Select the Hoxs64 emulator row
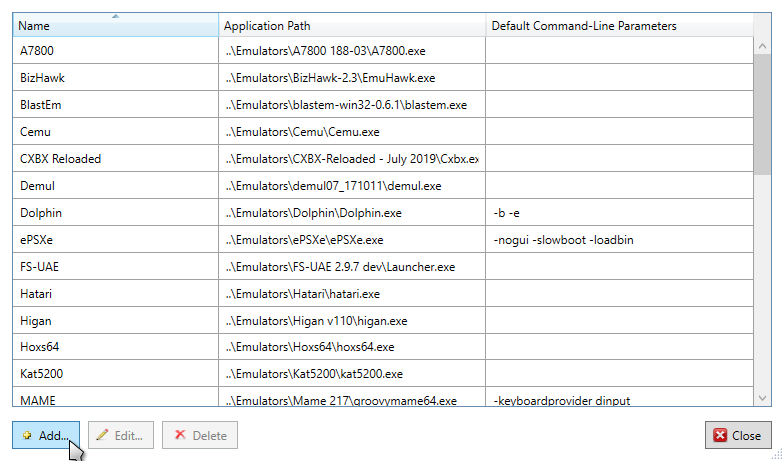784x461 pixels. coord(383,346)
